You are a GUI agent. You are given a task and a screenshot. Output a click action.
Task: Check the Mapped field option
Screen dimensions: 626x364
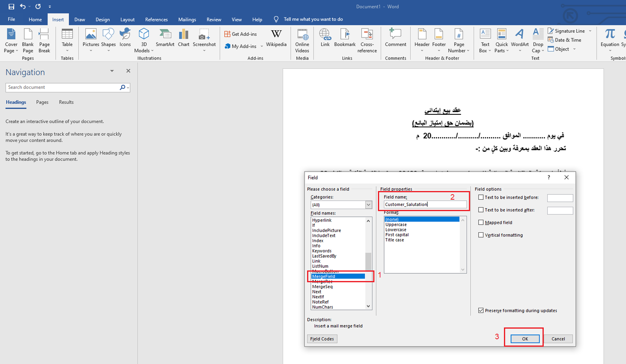click(x=481, y=222)
